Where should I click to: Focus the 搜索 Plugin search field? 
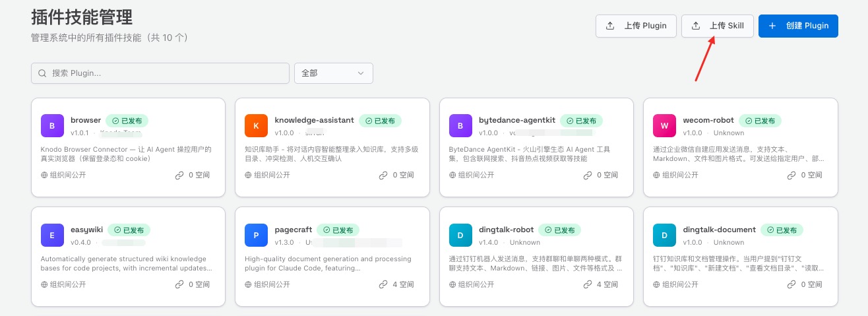point(160,73)
